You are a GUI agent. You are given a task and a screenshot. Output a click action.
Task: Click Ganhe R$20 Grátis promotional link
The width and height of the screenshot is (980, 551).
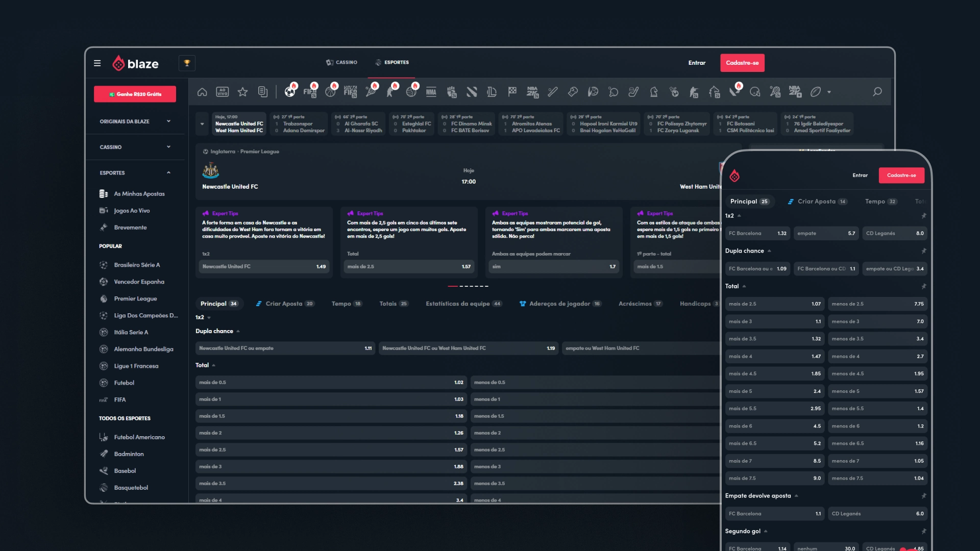coord(134,93)
